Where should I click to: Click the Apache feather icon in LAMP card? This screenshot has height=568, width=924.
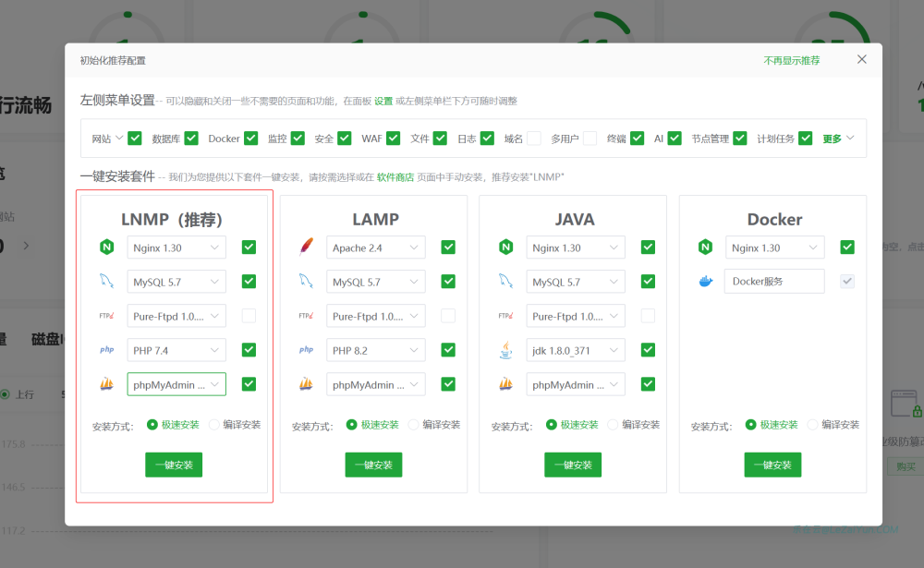307,247
